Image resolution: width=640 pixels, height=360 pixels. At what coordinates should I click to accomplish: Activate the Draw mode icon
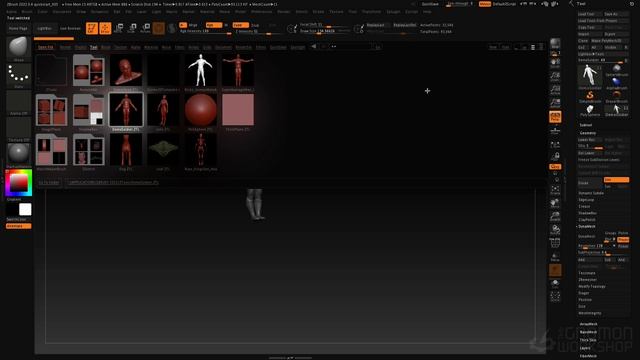click(105, 28)
